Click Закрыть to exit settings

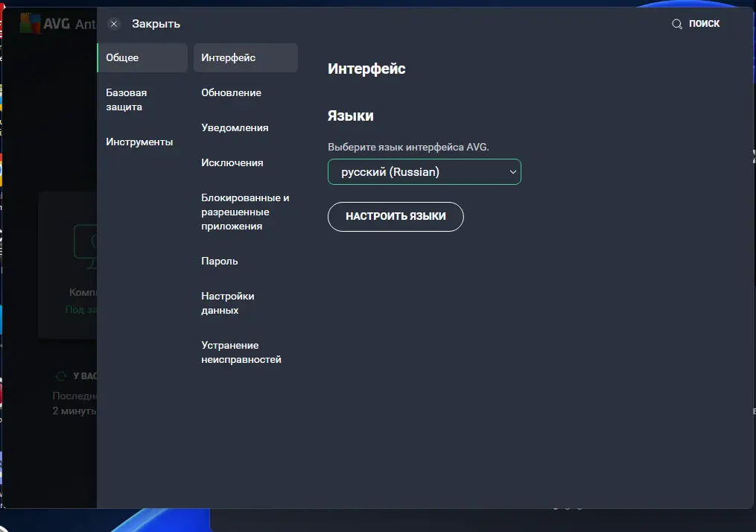156,24
